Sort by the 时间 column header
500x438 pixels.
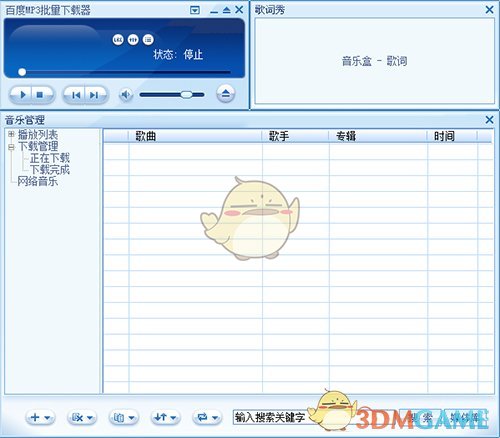[x=452, y=136]
